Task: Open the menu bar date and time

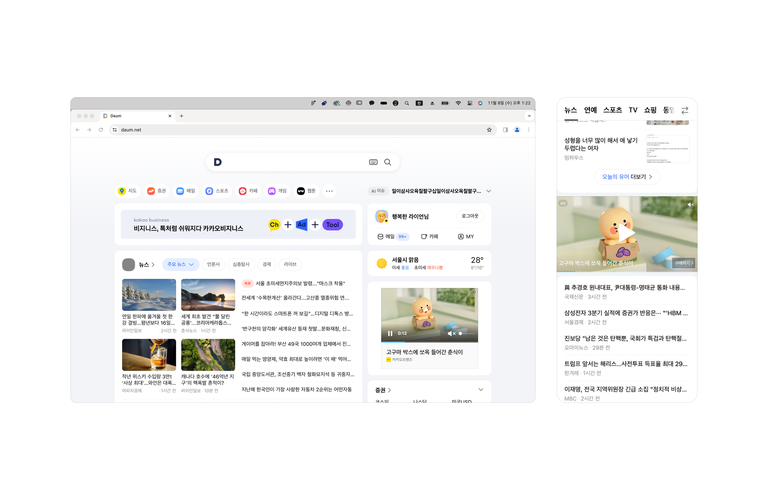Action: coord(509,103)
